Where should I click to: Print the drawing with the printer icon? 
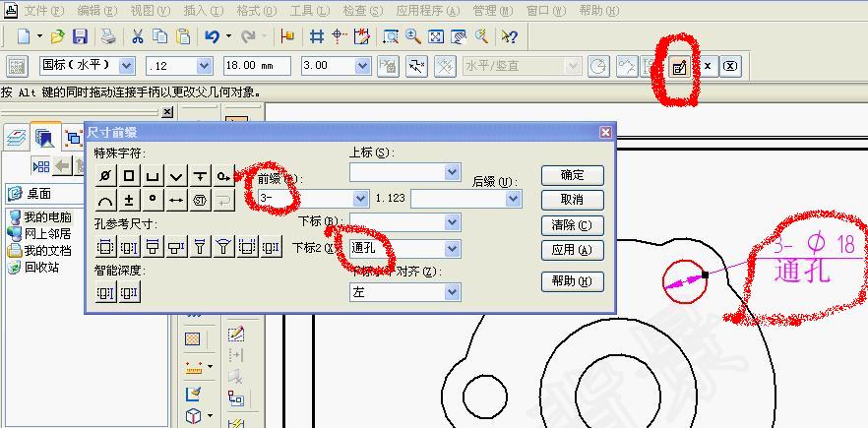coord(108,36)
